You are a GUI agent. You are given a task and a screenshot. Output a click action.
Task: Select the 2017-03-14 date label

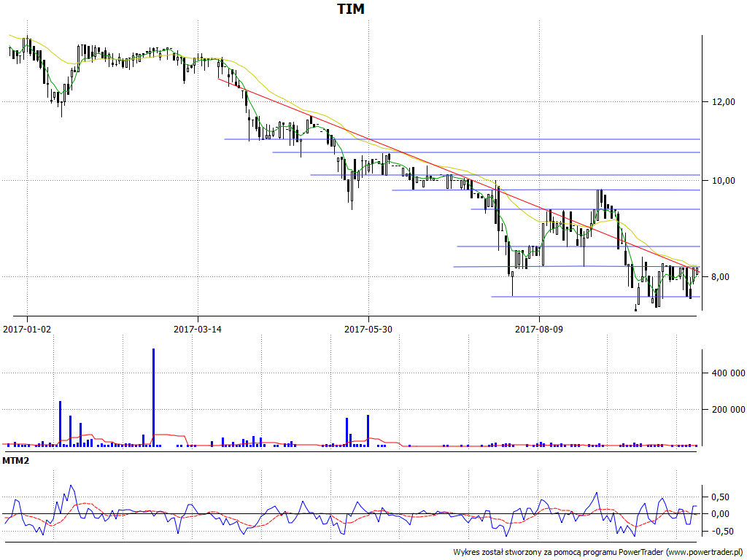[197, 329]
